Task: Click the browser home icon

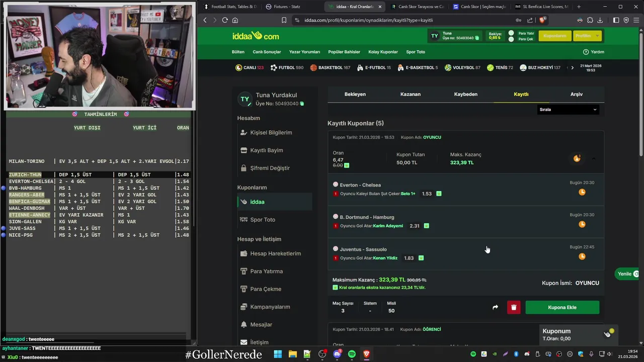Action: coord(235,20)
